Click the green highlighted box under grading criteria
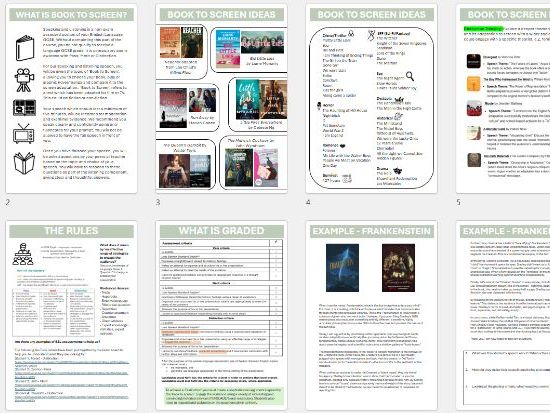The image size is (550, 413). [x=223, y=396]
